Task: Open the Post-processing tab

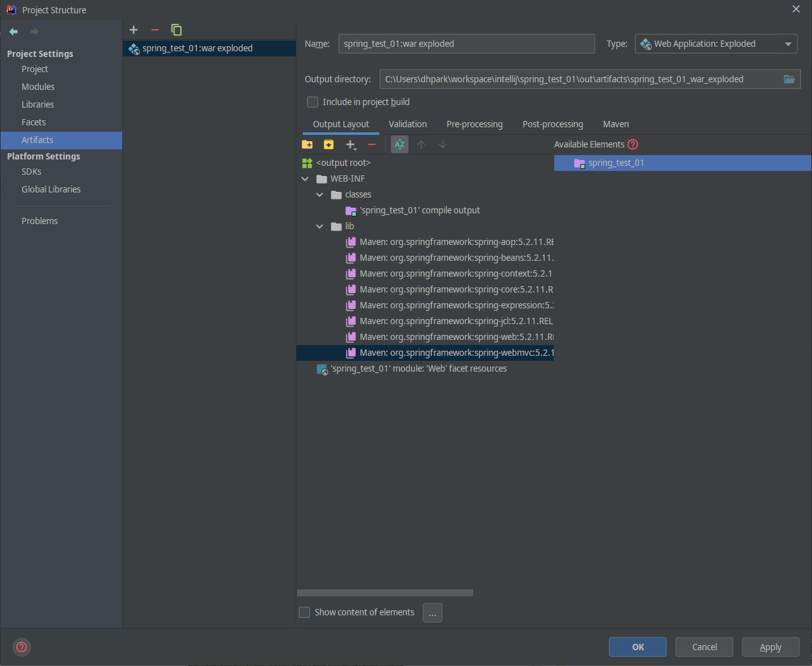Action: [553, 124]
